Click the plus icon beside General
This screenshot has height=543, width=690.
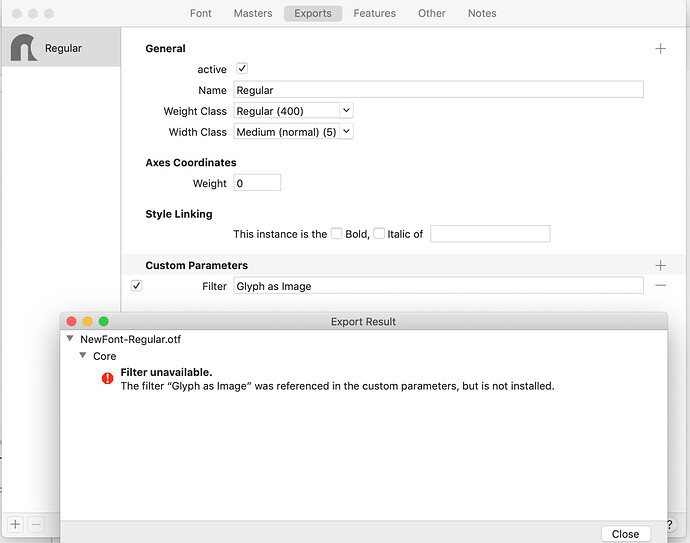tap(660, 48)
